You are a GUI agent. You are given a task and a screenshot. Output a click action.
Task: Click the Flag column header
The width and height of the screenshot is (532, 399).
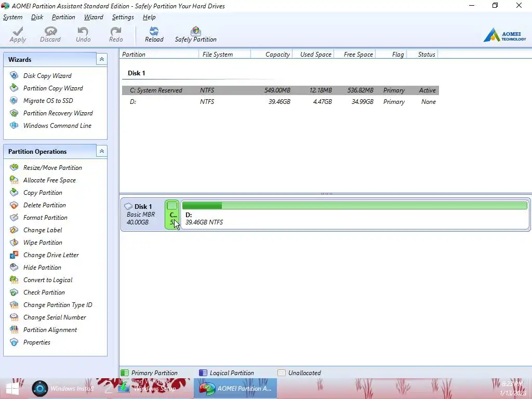pos(391,54)
